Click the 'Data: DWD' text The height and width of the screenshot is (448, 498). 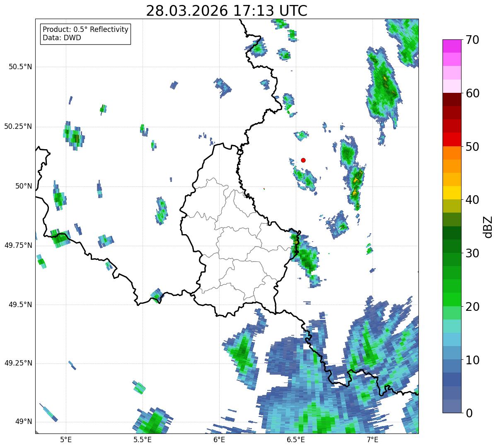click(x=62, y=38)
